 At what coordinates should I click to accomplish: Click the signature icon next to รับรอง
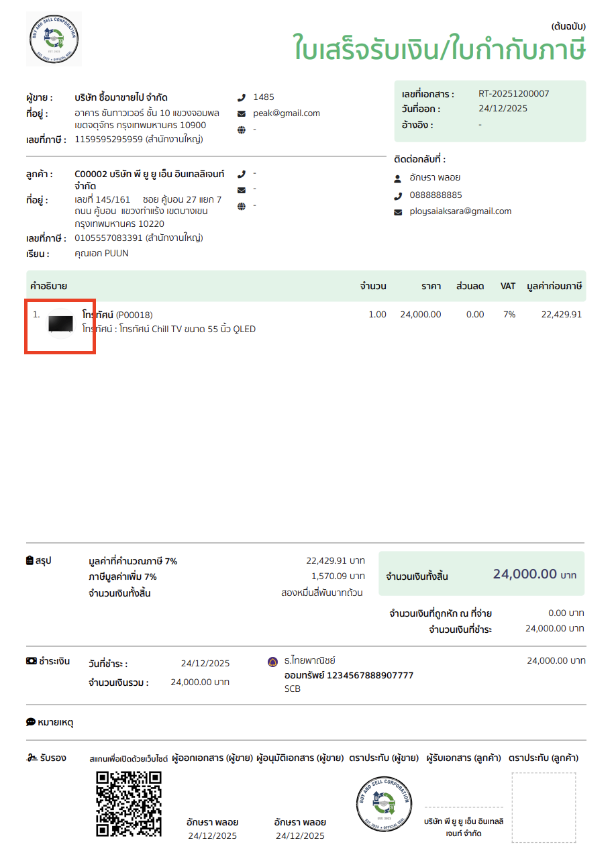point(31,758)
